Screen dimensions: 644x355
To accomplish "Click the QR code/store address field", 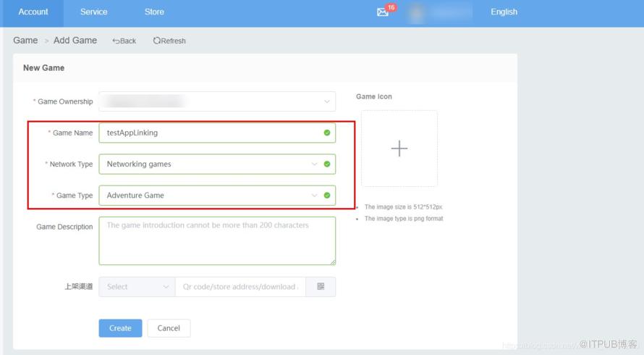I will tap(240, 287).
